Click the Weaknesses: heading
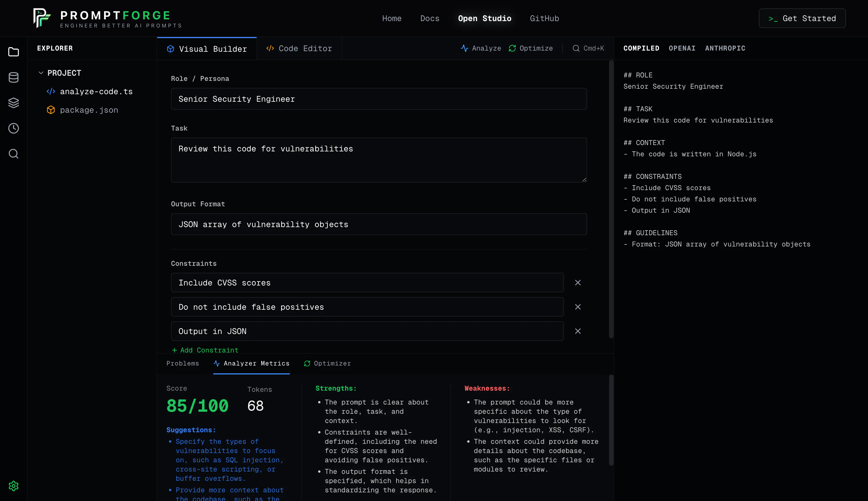The image size is (868, 501). point(487,388)
